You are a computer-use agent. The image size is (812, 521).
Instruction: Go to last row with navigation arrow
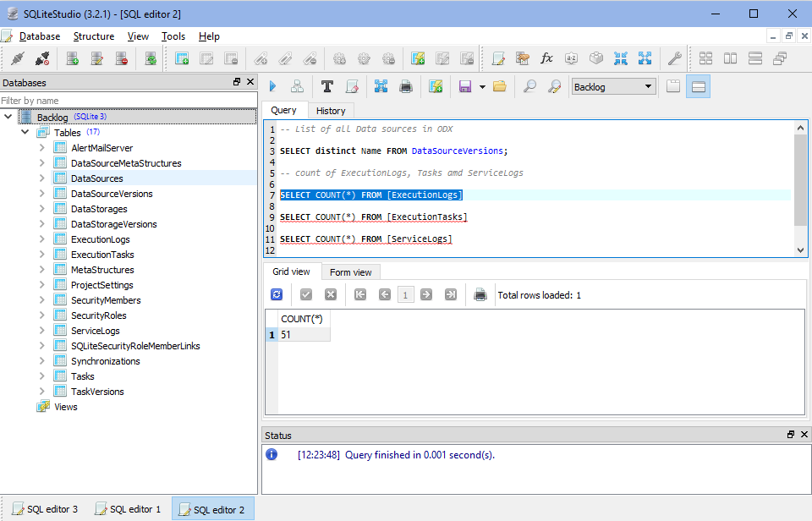(x=449, y=294)
